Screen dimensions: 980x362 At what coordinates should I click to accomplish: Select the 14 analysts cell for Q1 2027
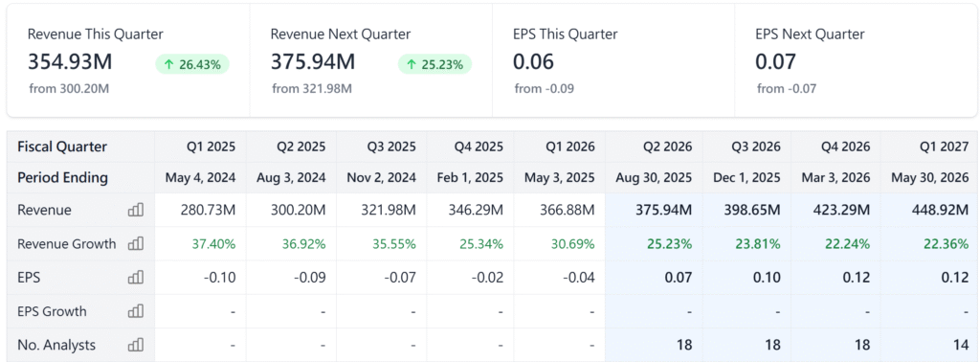coord(962,345)
